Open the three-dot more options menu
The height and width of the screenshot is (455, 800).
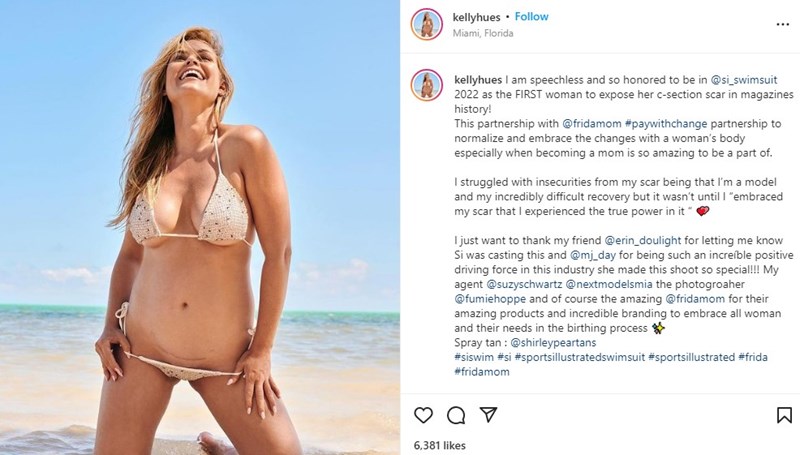(x=781, y=24)
